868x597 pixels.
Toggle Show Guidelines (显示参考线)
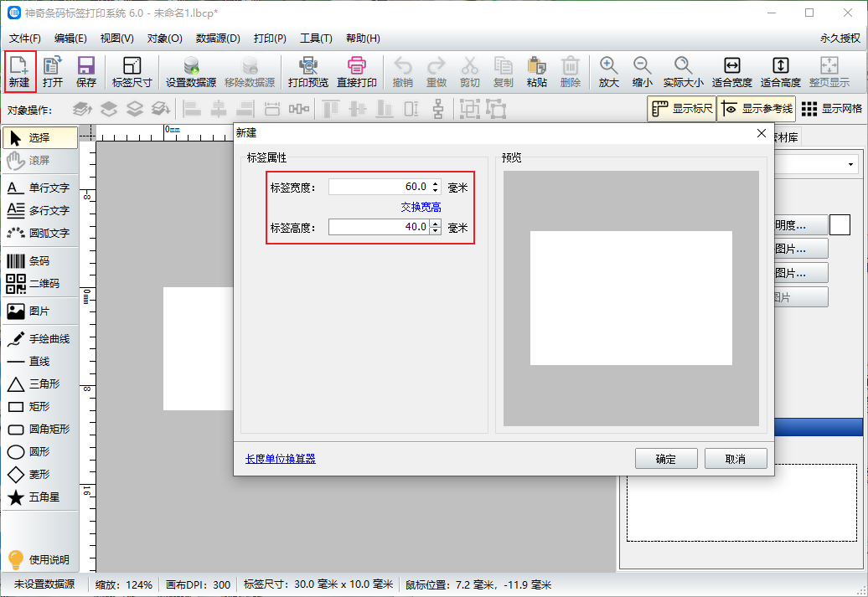coord(757,109)
